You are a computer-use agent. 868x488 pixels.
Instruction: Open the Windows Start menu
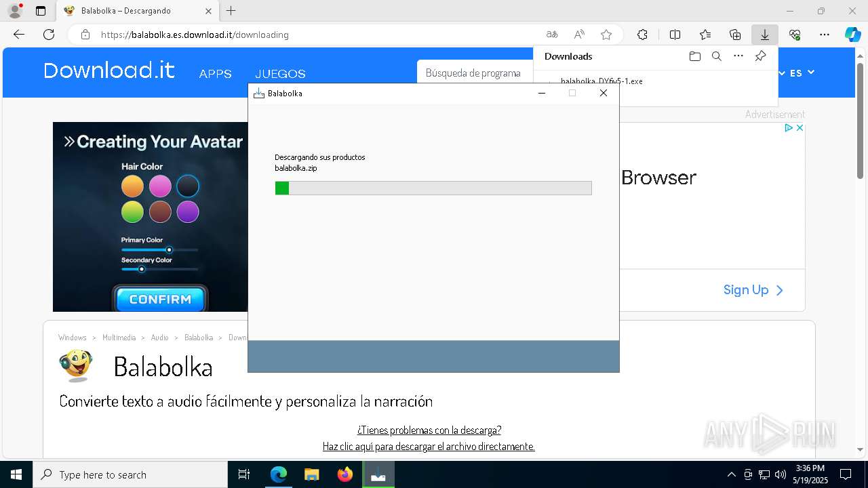[x=16, y=474]
